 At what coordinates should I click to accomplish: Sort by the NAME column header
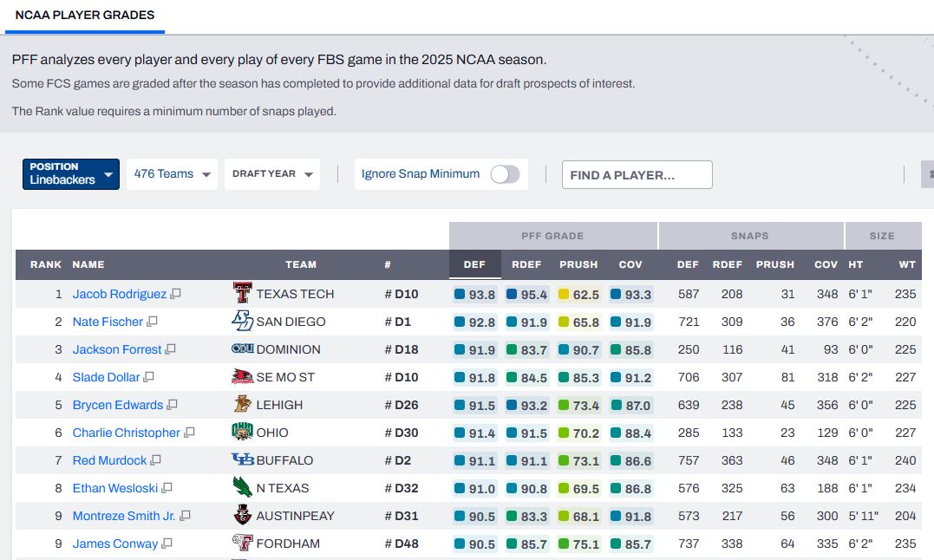[88, 264]
